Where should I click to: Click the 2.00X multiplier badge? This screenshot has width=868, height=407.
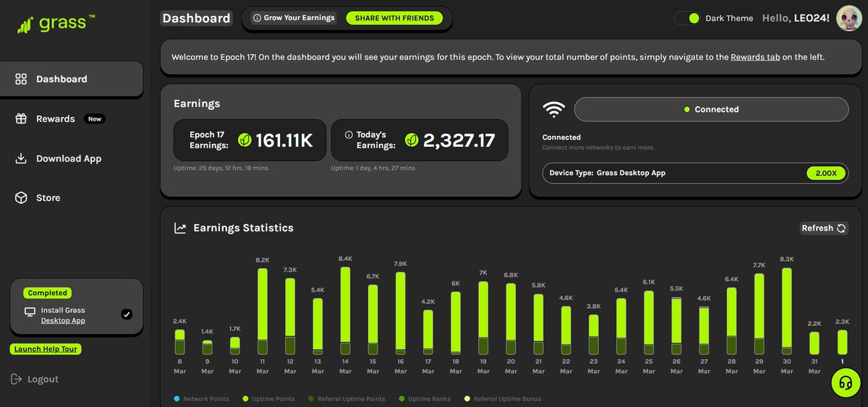pyautogui.click(x=826, y=173)
